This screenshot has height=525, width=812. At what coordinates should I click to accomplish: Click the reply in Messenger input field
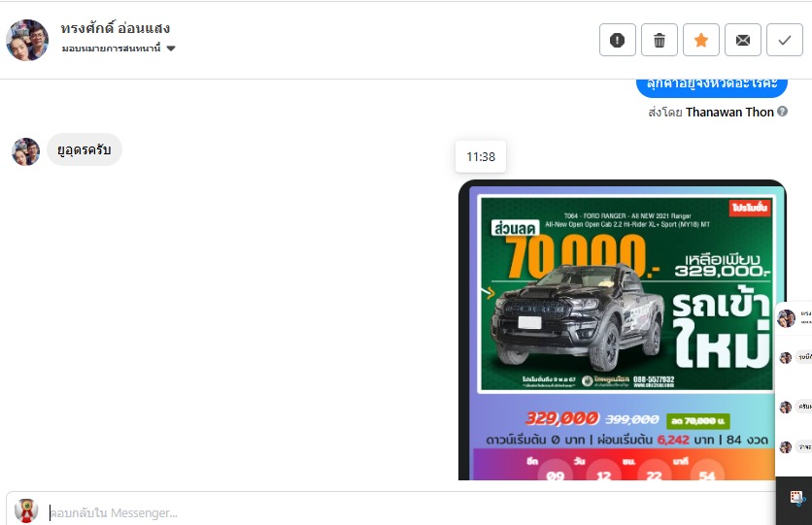point(393,512)
